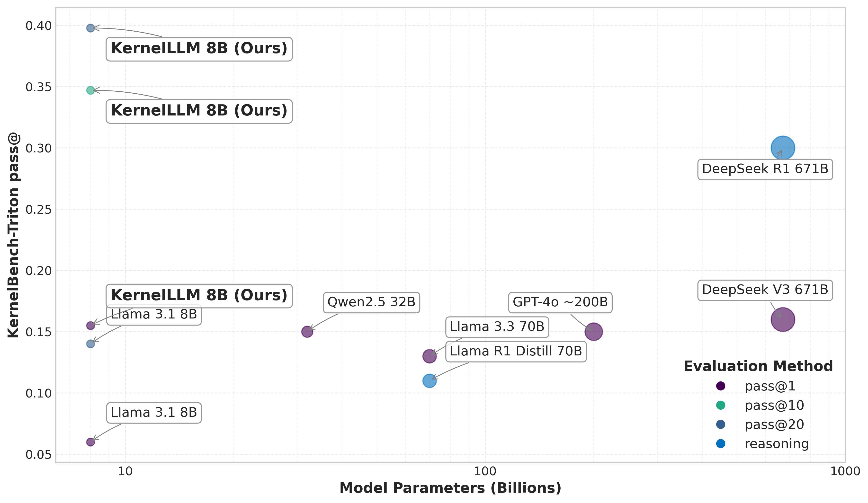
Task: Click the green KernelLLM 8B point near 0.35
Action: click(90, 90)
